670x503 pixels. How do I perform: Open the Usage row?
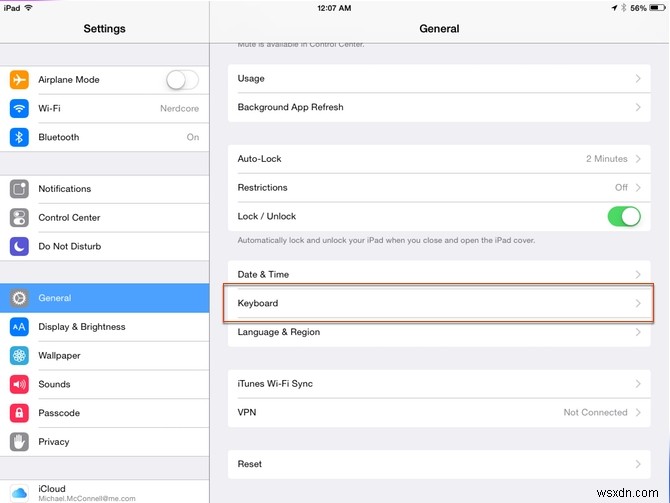pos(439,79)
